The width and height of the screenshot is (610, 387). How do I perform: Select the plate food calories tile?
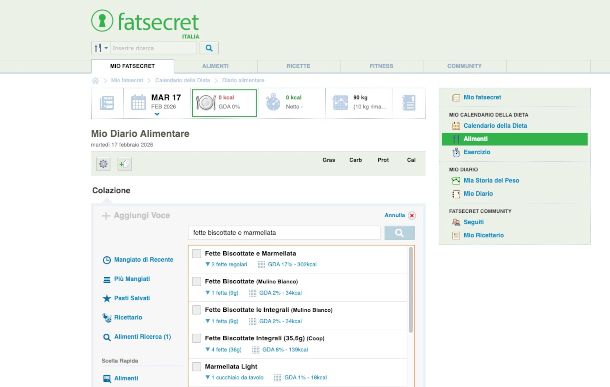(x=224, y=103)
